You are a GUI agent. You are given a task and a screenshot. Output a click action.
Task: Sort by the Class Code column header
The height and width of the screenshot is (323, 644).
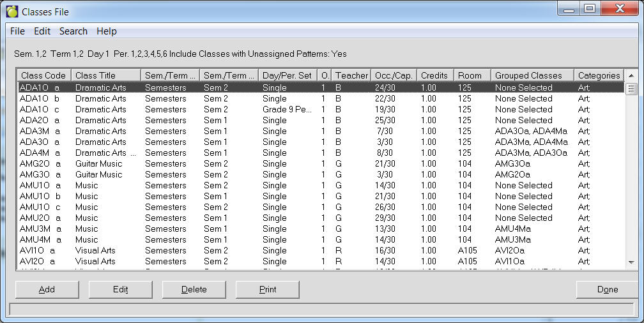(x=43, y=75)
